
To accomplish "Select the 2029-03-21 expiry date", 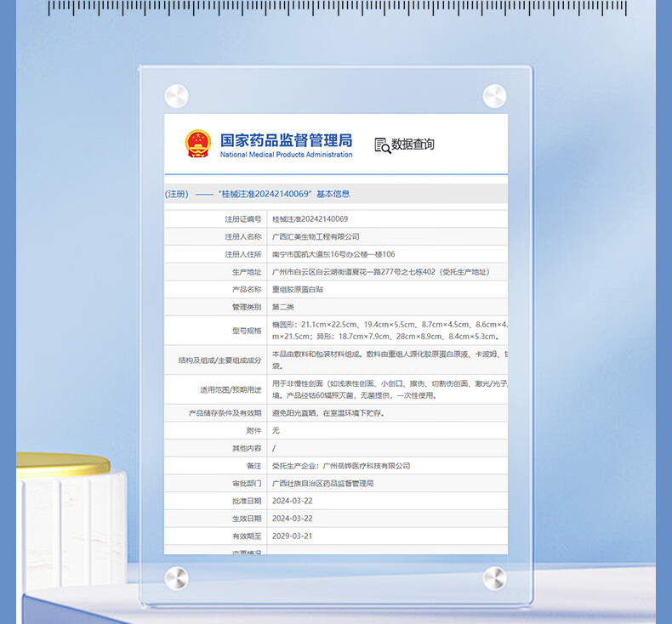I will tap(293, 536).
